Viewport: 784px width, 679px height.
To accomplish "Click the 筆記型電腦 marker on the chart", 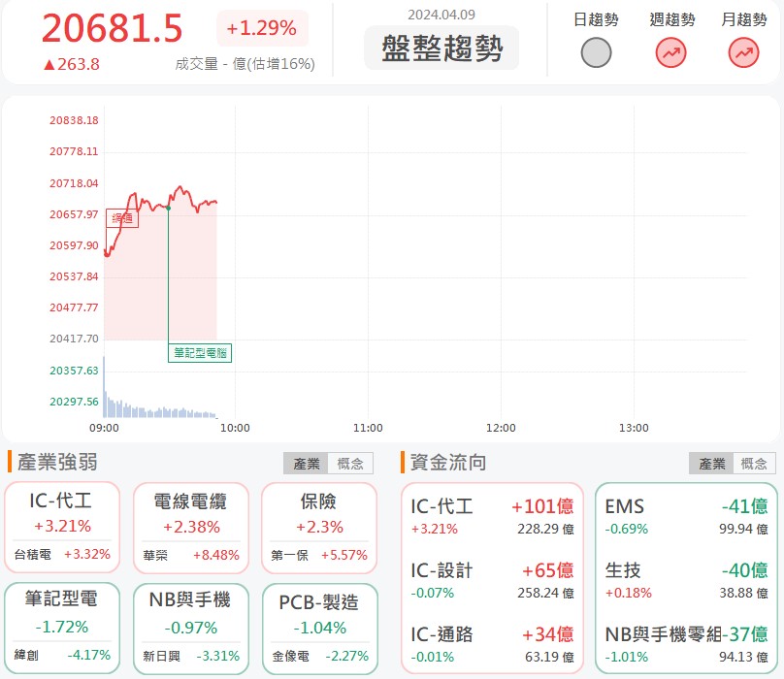I will point(200,353).
